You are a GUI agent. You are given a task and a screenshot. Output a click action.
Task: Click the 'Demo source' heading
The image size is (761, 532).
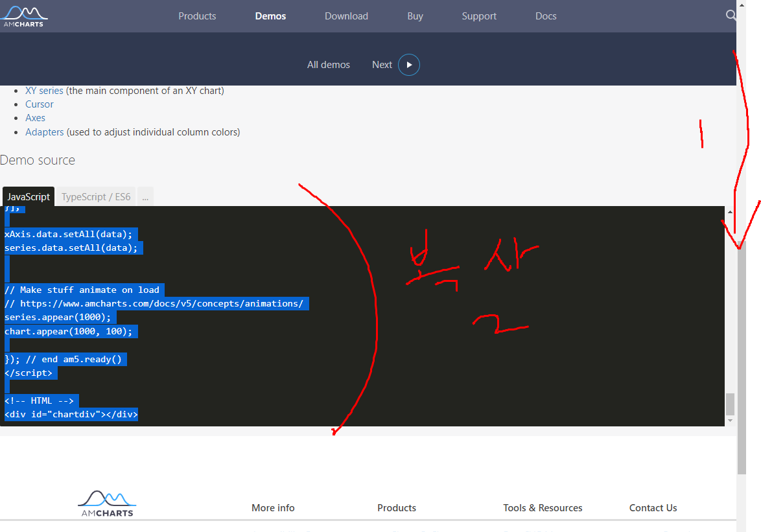(38, 160)
